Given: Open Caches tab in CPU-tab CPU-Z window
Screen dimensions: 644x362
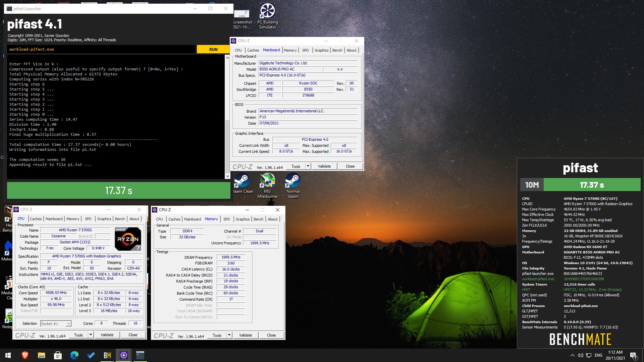Looking at the screenshot, I should pos(36,219).
